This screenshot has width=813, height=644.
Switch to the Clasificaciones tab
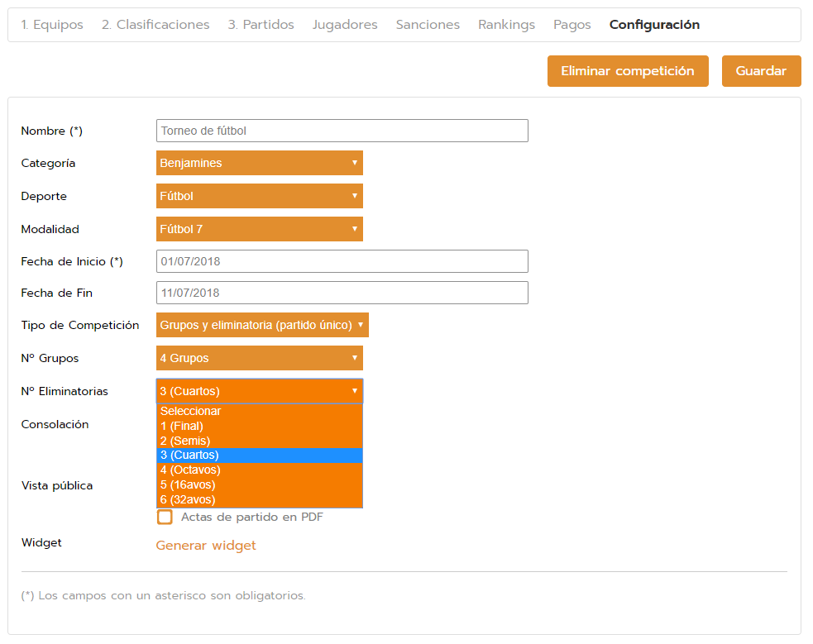click(x=155, y=25)
